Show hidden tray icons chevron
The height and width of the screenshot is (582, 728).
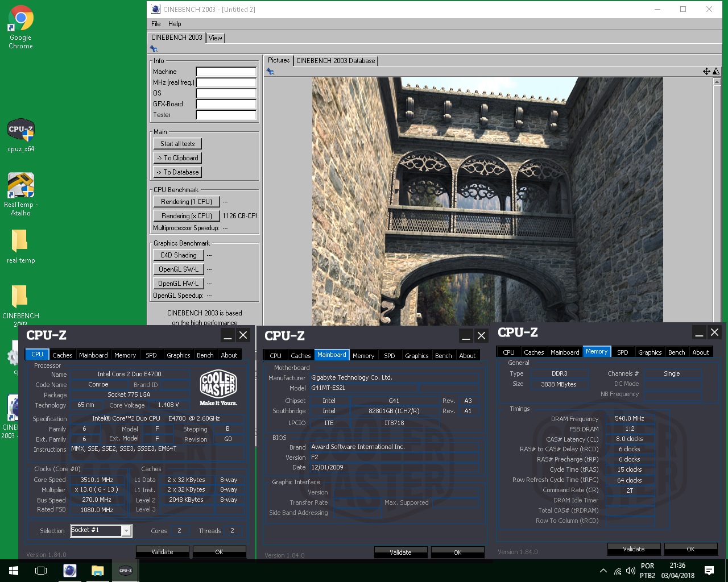point(603,571)
